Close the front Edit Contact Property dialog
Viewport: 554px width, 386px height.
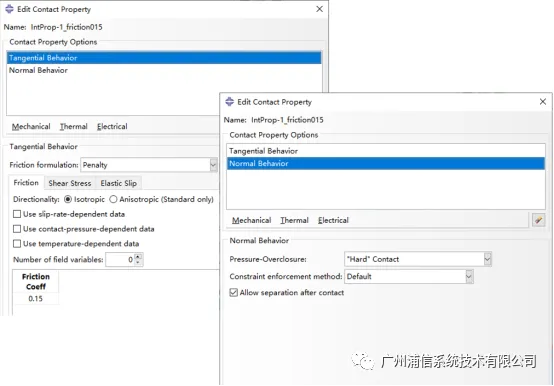point(543,102)
